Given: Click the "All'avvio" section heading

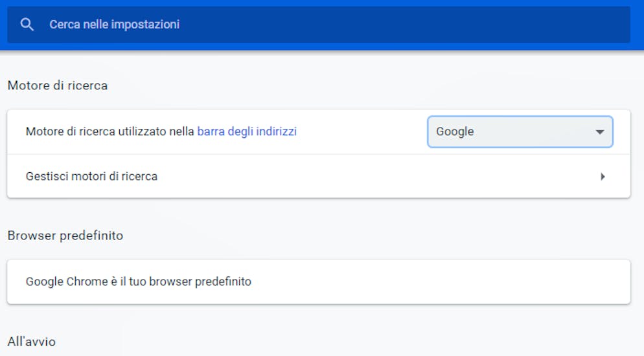Looking at the screenshot, I should click(32, 342).
